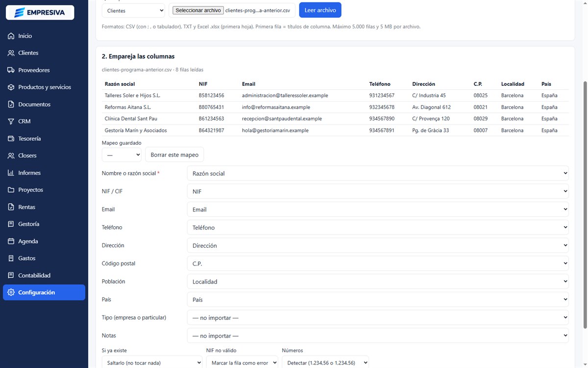
Task: Open the Notas mapping dropdown
Action: pos(378,336)
